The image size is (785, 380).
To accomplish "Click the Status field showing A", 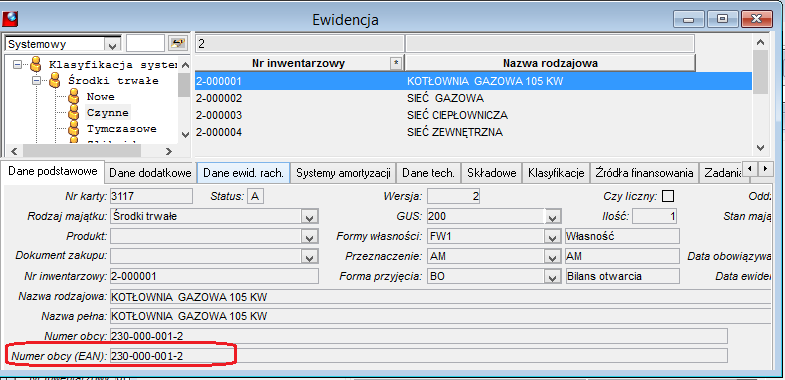I will [255, 196].
